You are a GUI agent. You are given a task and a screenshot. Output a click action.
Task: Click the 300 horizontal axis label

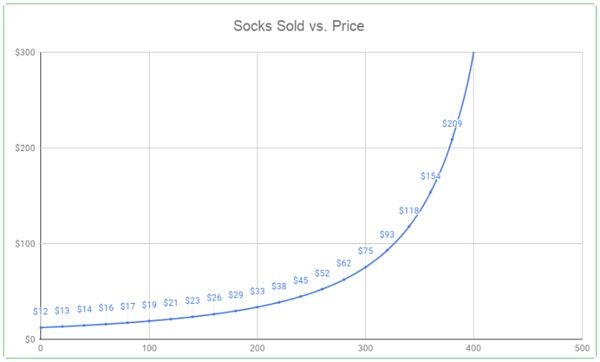pyautogui.click(x=365, y=348)
